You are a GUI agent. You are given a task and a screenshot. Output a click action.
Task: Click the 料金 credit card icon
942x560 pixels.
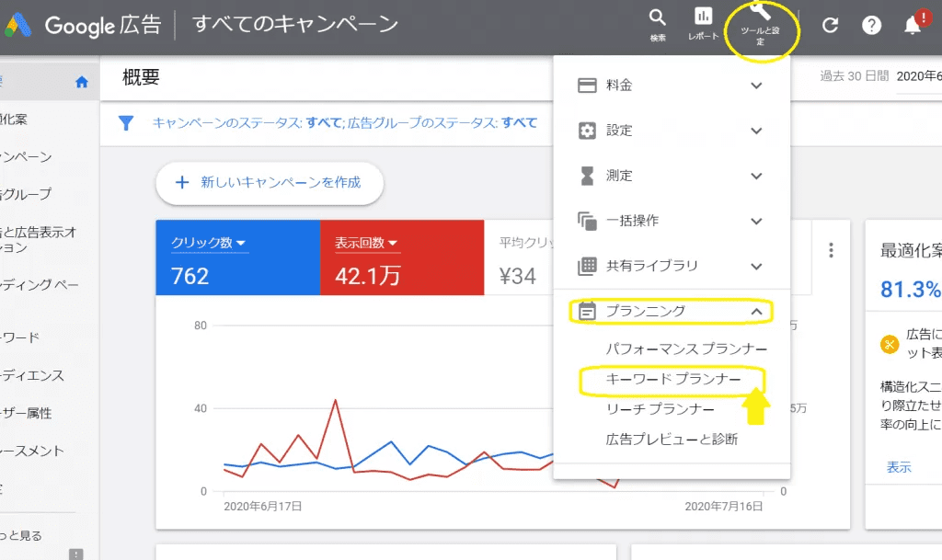click(x=587, y=86)
